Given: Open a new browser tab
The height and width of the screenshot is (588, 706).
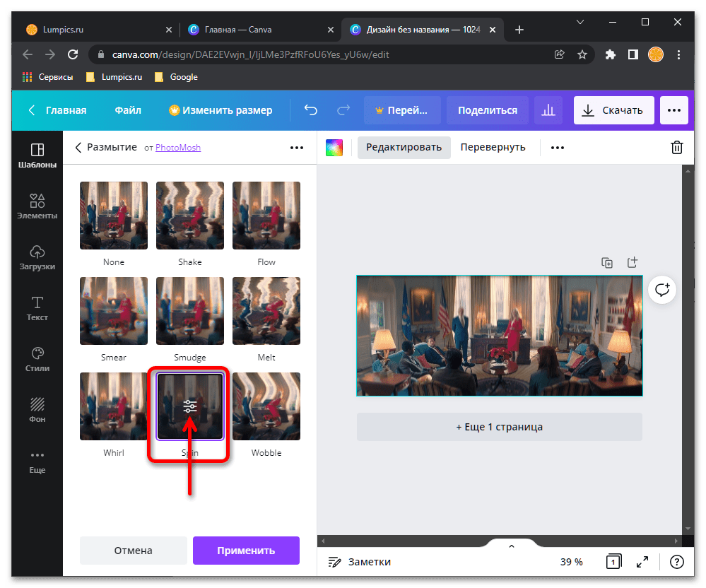Looking at the screenshot, I should pos(519,30).
